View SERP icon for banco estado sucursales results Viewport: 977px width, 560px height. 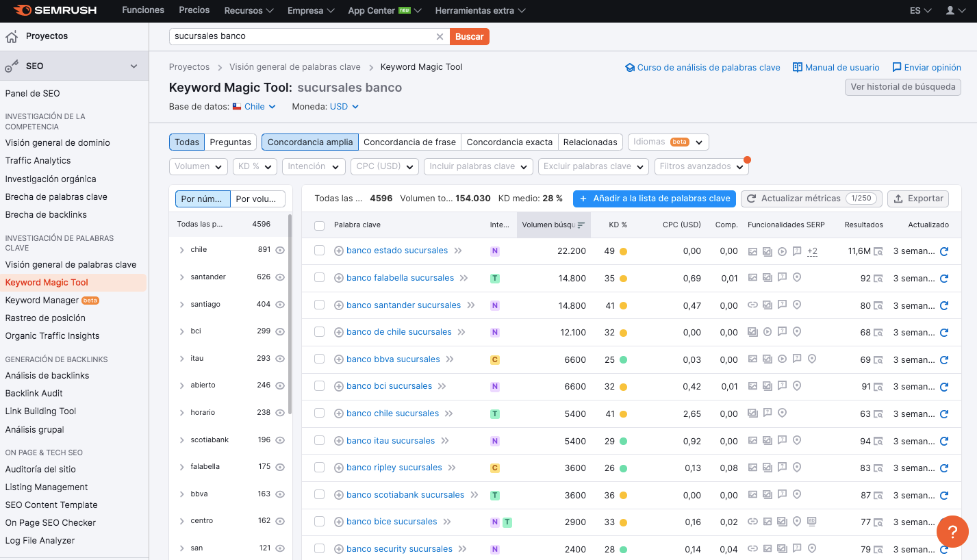[878, 251]
